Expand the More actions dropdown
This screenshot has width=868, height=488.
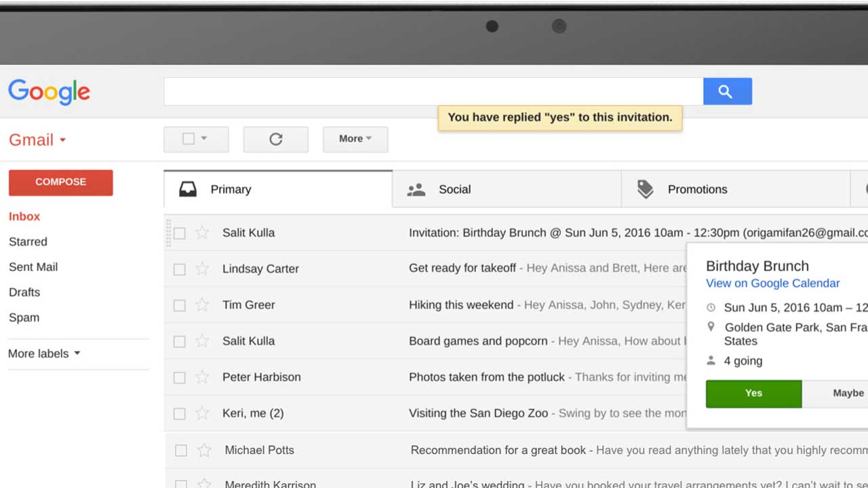pos(355,139)
